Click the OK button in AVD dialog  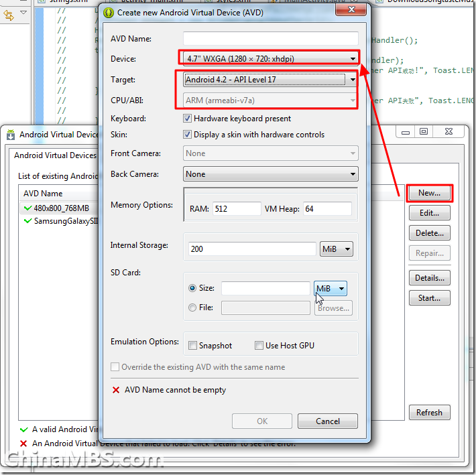pos(262,421)
